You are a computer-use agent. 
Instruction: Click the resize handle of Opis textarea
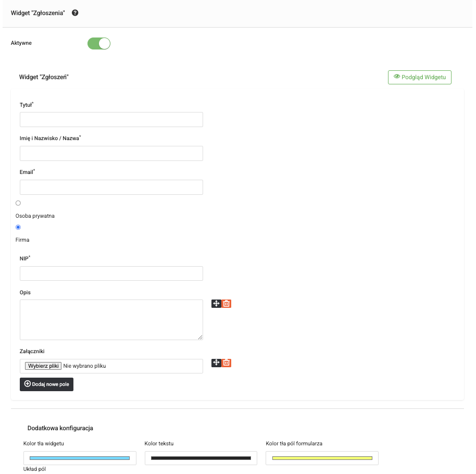point(200,337)
